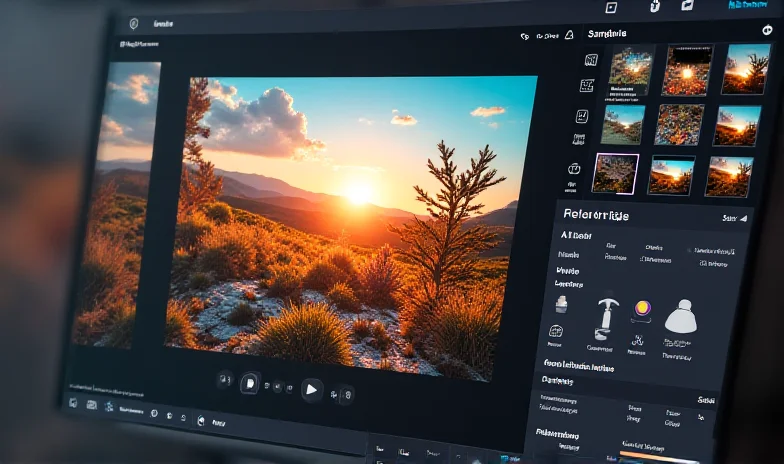Select the yellow circle with the purple ring

pyautogui.click(x=642, y=308)
